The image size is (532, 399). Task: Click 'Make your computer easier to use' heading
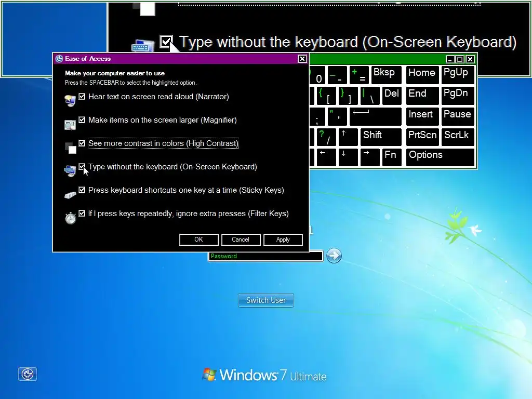tap(115, 73)
